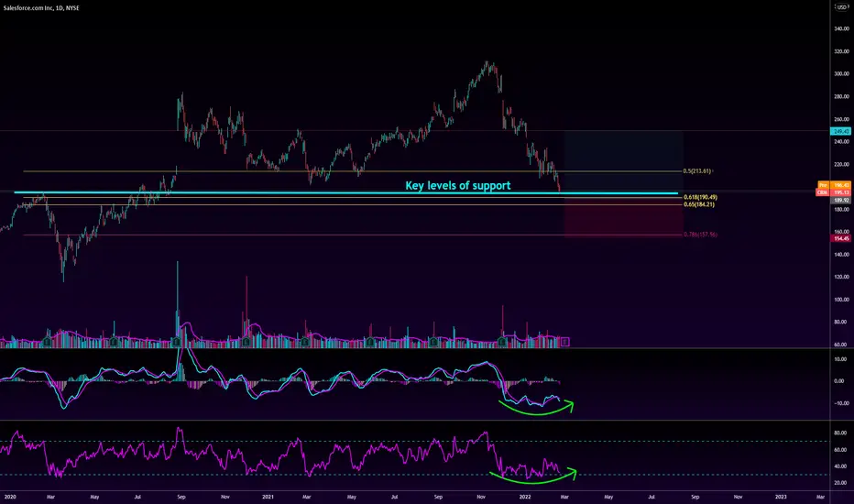854x504 pixels.
Task: Click the 2021 label on time axis
Action: coord(268,497)
